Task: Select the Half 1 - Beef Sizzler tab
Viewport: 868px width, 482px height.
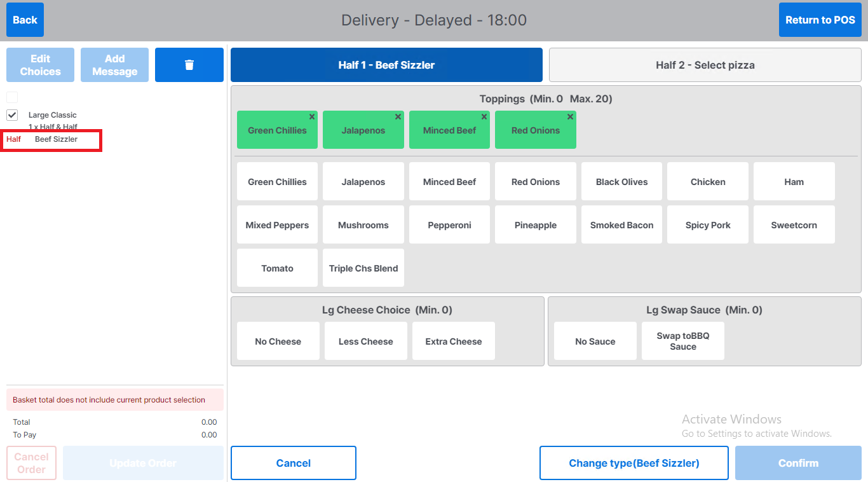Action: [386, 65]
